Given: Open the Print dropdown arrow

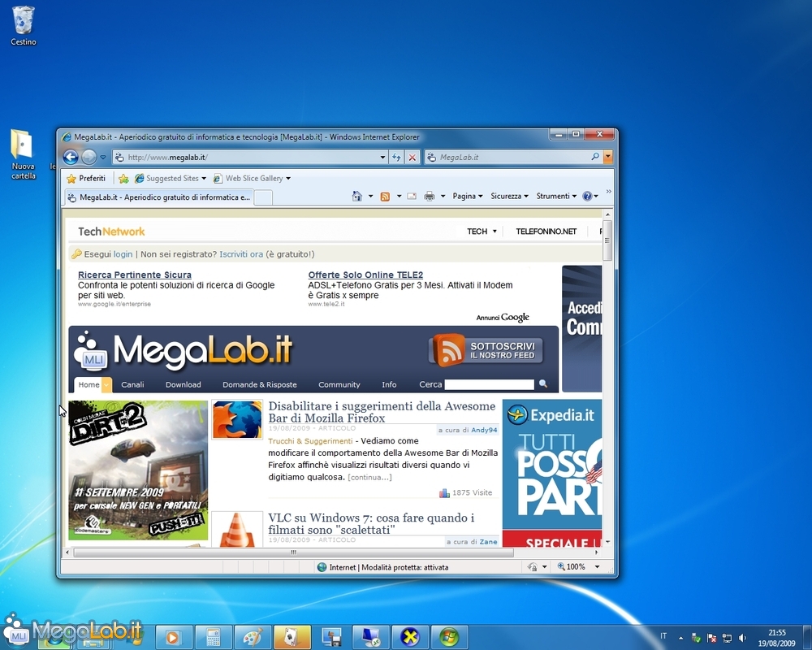Looking at the screenshot, I should click(x=443, y=197).
